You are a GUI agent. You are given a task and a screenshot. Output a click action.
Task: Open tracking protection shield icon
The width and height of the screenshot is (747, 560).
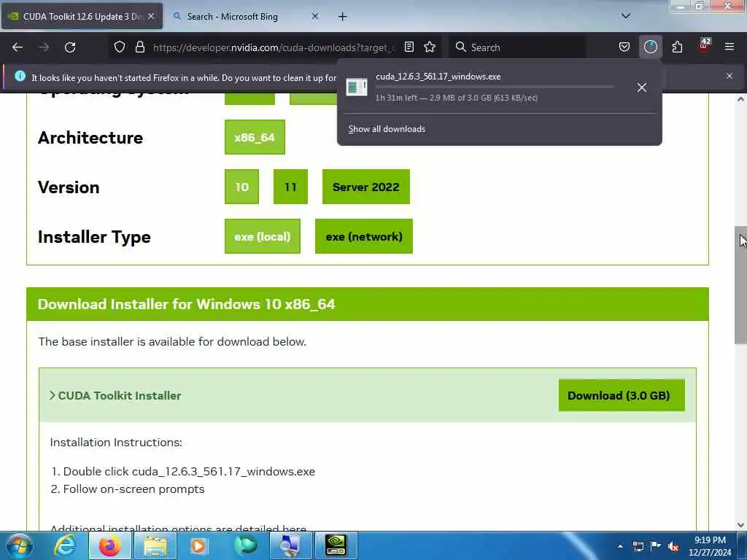(x=120, y=47)
